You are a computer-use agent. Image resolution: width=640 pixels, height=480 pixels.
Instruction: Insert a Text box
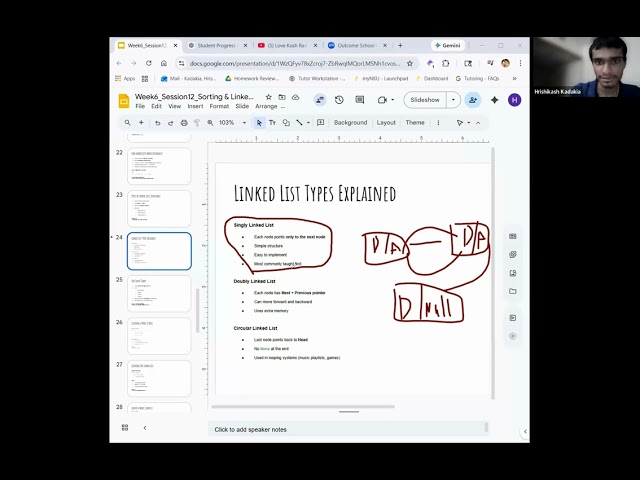(x=272, y=123)
